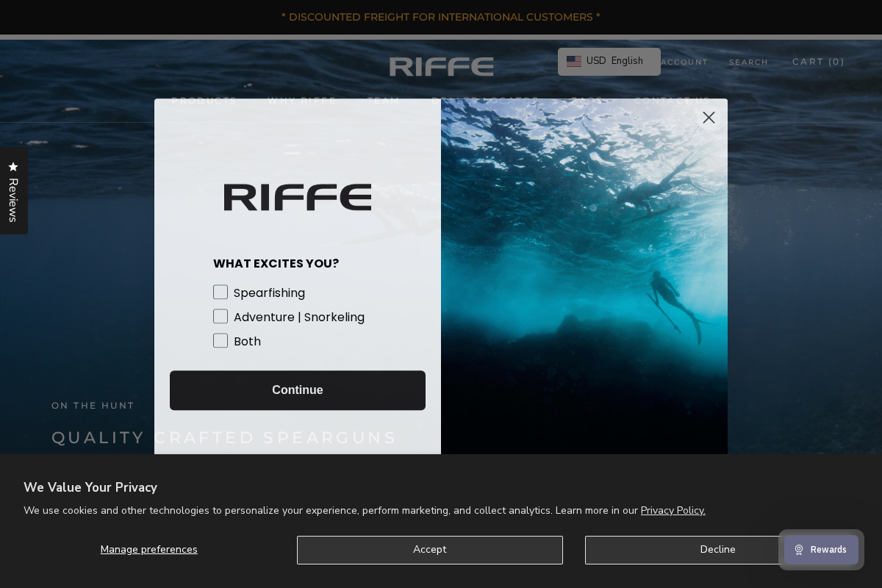882x588 pixels.
Task: Open the Privacy Policy link
Action: pyautogui.click(x=673, y=510)
